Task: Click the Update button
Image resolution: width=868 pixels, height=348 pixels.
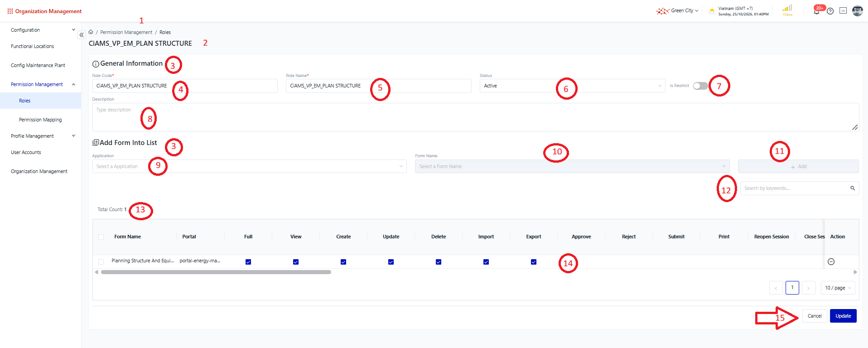Action: [843, 316]
